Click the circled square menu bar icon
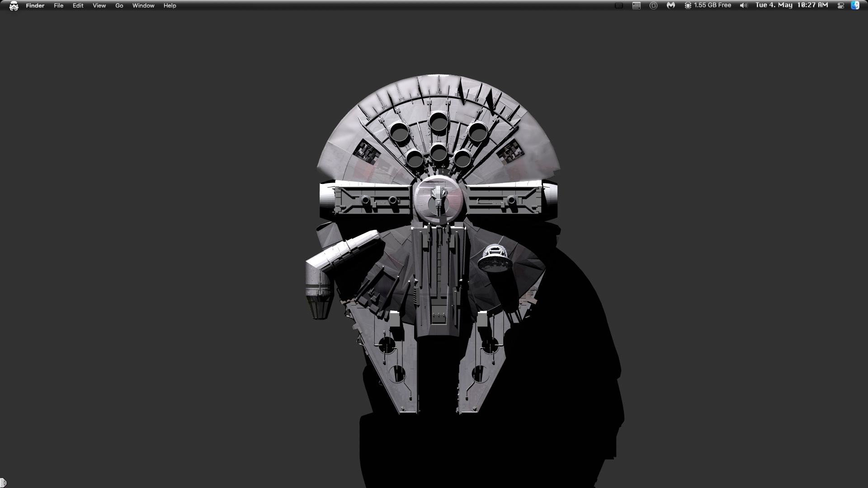The height and width of the screenshot is (488, 868). pyautogui.click(x=653, y=5)
